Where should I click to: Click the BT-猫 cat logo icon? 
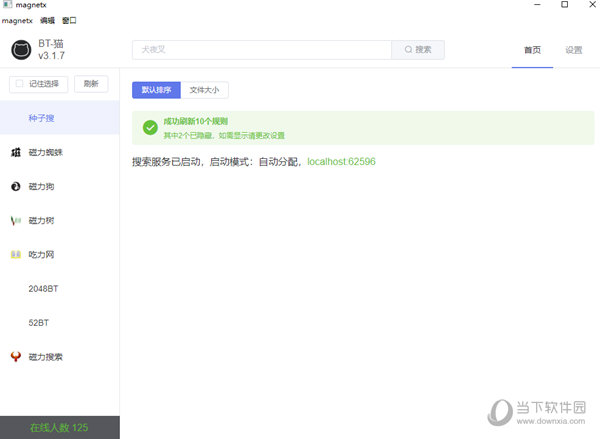pyautogui.click(x=20, y=49)
